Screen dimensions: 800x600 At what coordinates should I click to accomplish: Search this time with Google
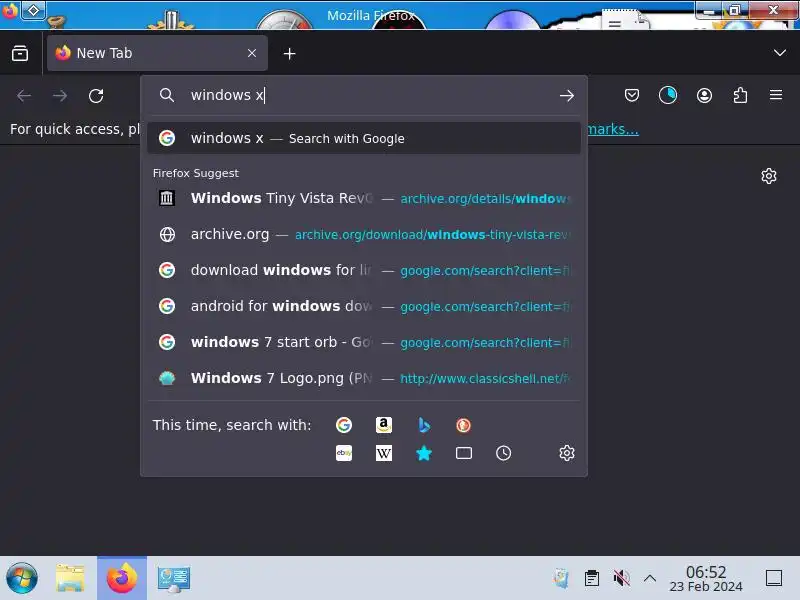coord(344,424)
